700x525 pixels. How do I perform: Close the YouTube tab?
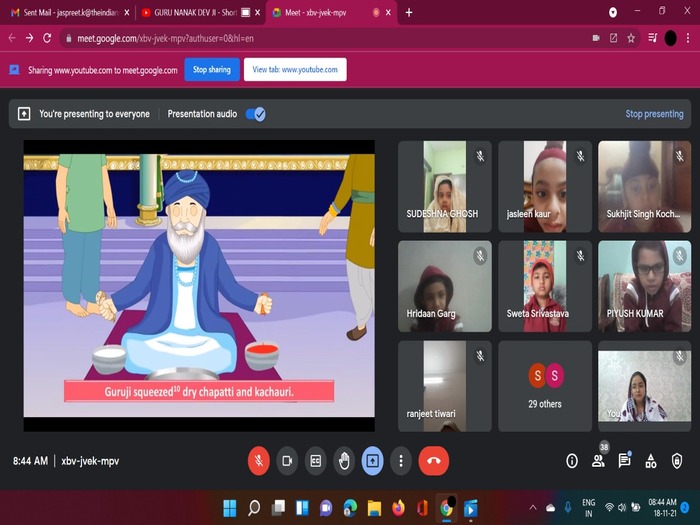click(x=258, y=12)
